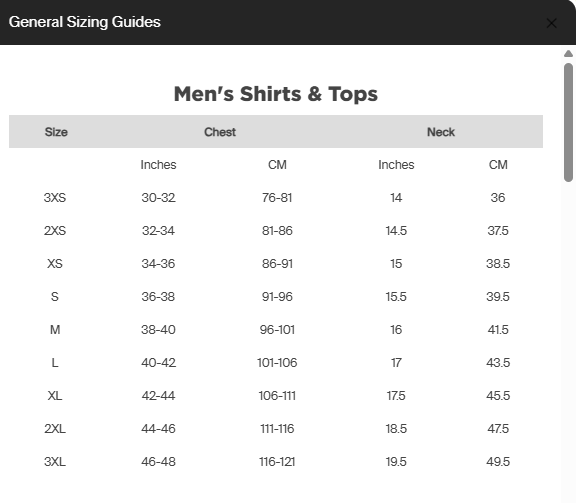The width and height of the screenshot is (576, 503).
Task: Select the Chest column header
Action: click(x=220, y=132)
